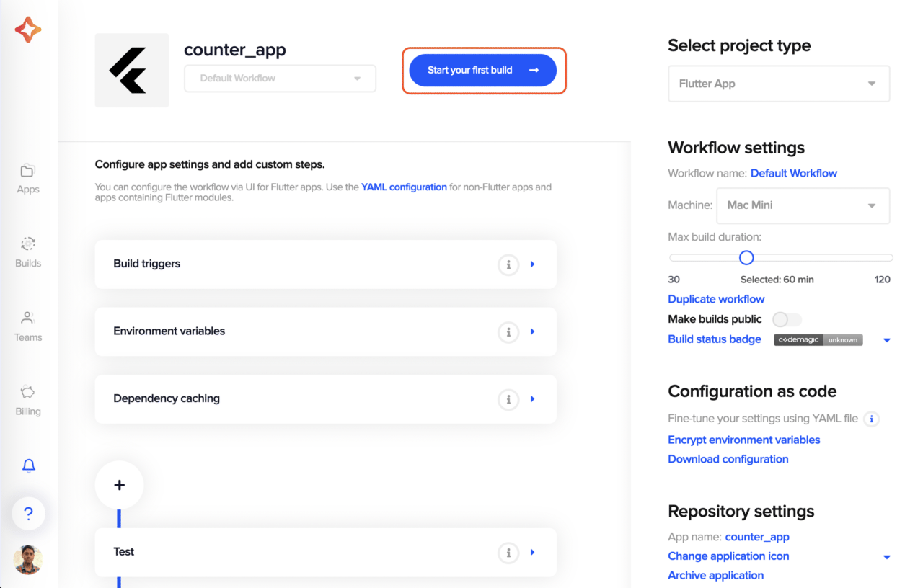Expand the Build status badge arrow
The height and width of the screenshot is (588, 923).
[887, 340]
